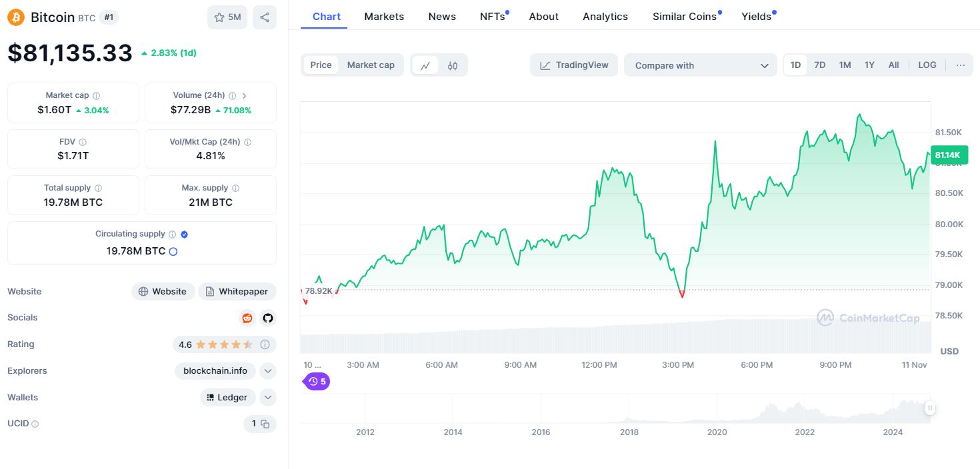Select All time range

click(x=894, y=65)
